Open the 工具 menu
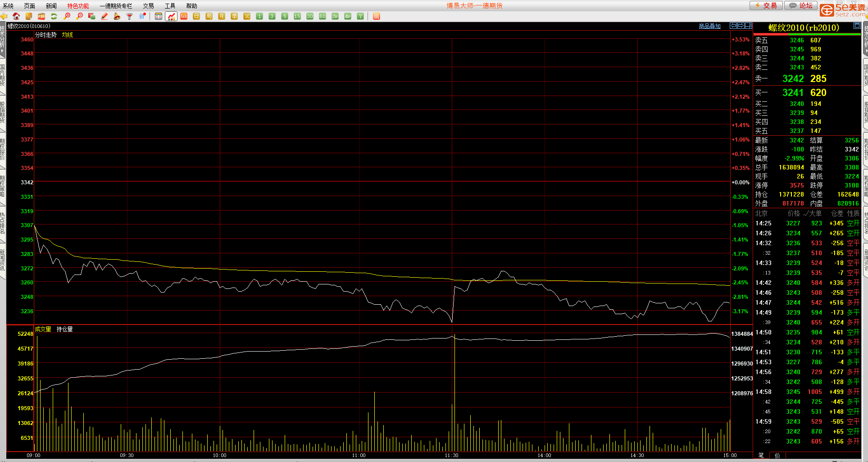Screen dimensions: 868x462 tap(170, 6)
